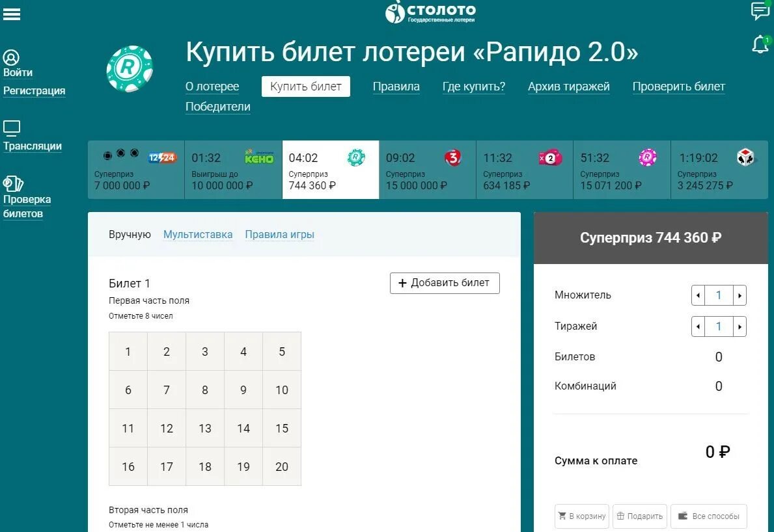This screenshot has height=532, width=774.
Task: Select the 04:02 draw with 744 360 ₽
Action: (x=331, y=170)
